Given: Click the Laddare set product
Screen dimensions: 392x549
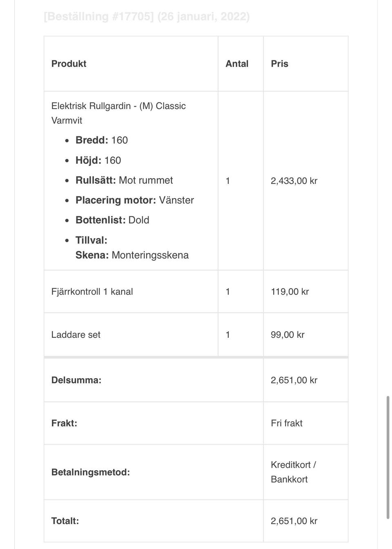Looking at the screenshot, I should coord(76,335).
